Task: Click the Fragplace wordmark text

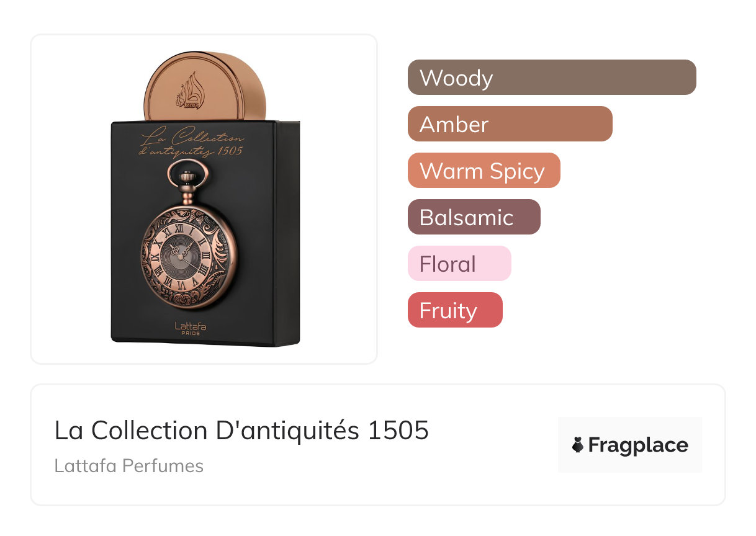Action: coord(638,445)
